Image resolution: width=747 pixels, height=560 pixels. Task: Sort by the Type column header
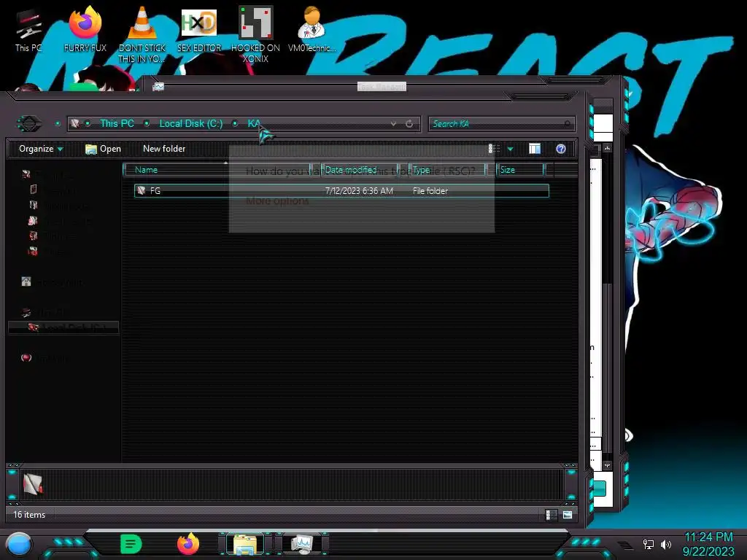[448, 170]
